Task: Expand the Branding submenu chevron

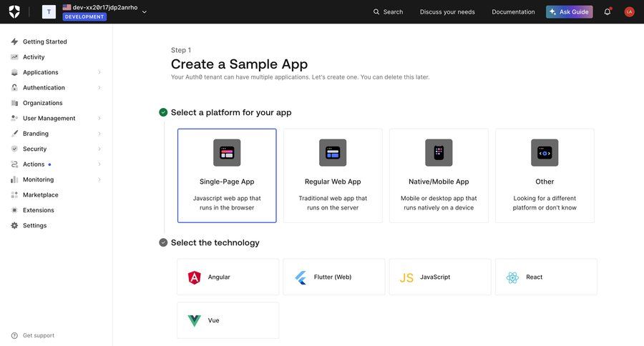Action: (99, 134)
